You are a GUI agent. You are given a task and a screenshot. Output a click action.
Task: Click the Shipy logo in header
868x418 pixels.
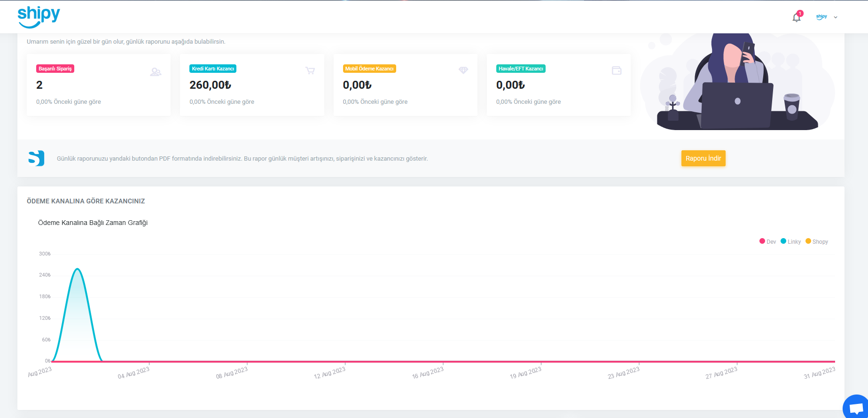coord(39,17)
